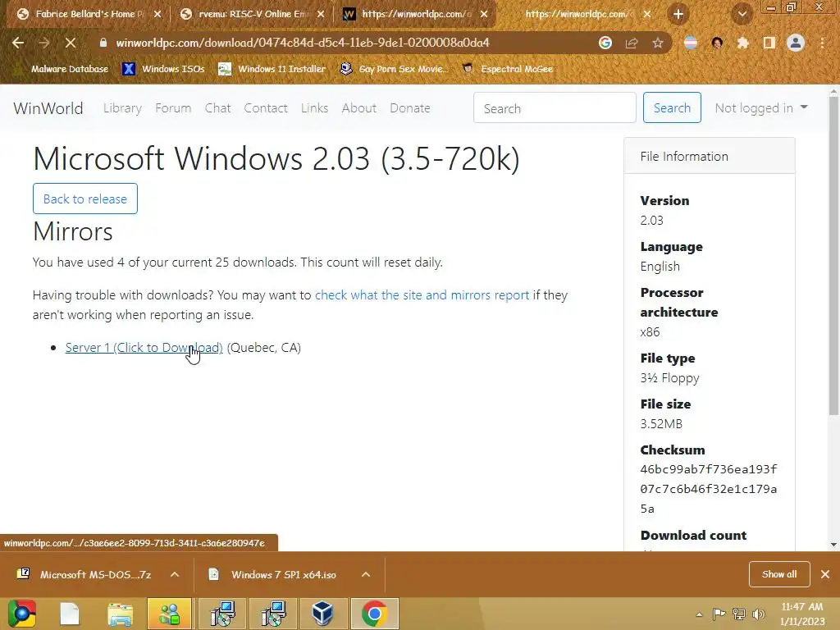840x630 pixels.
Task: Open the Extensions puzzle piece icon
Action: point(742,43)
